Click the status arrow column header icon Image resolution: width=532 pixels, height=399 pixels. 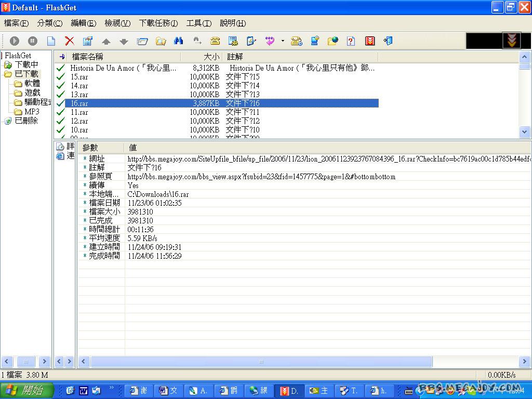[x=62, y=57]
